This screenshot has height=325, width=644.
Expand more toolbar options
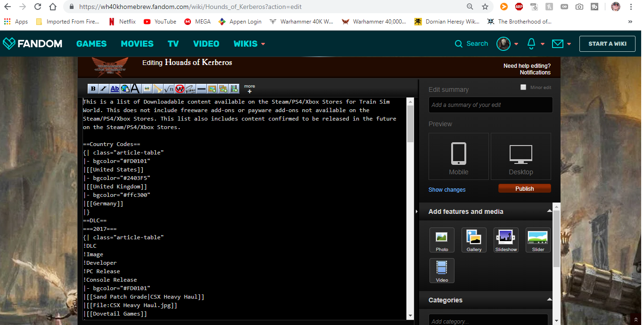(249, 89)
